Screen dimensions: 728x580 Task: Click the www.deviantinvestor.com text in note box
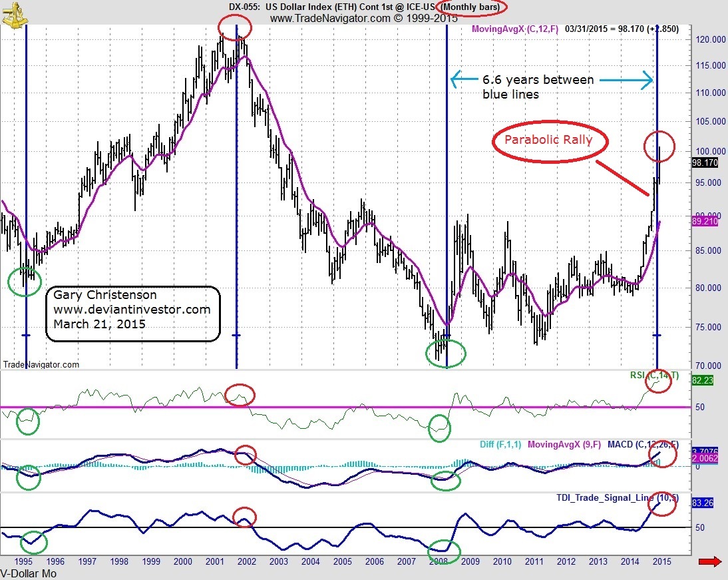(132, 310)
